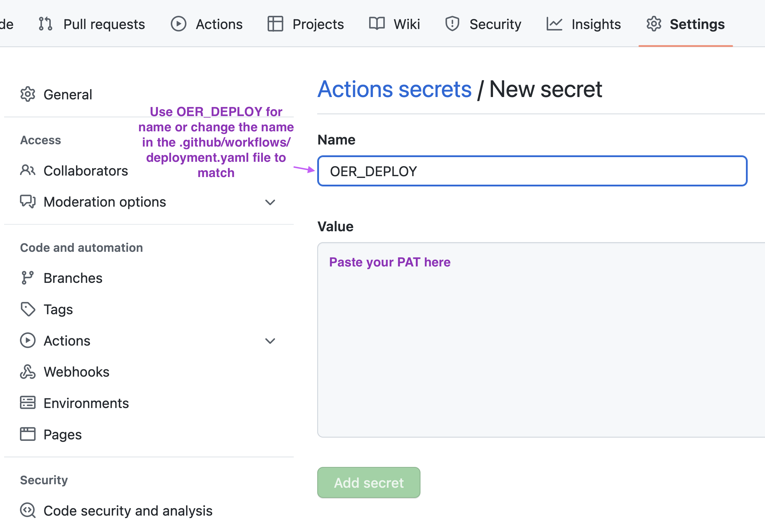The height and width of the screenshot is (532, 765).
Task: Click the Environments server icon
Action: pos(28,403)
